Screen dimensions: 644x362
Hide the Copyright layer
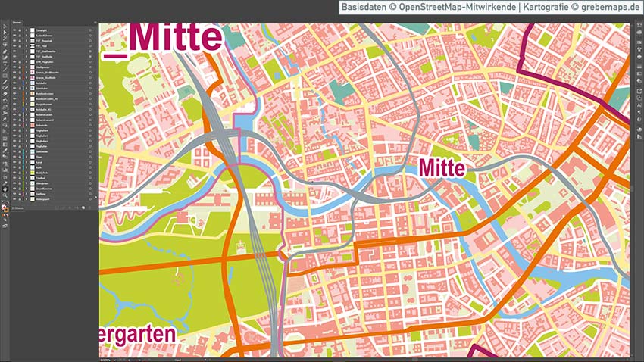15,31
